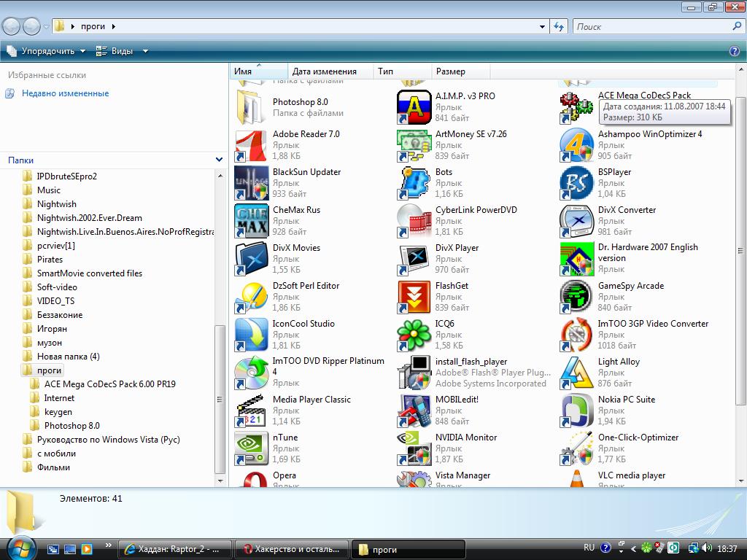Image resolution: width=747 pixels, height=560 pixels.
Task: Select the Nightwish folder in tree
Action: (56, 204)
